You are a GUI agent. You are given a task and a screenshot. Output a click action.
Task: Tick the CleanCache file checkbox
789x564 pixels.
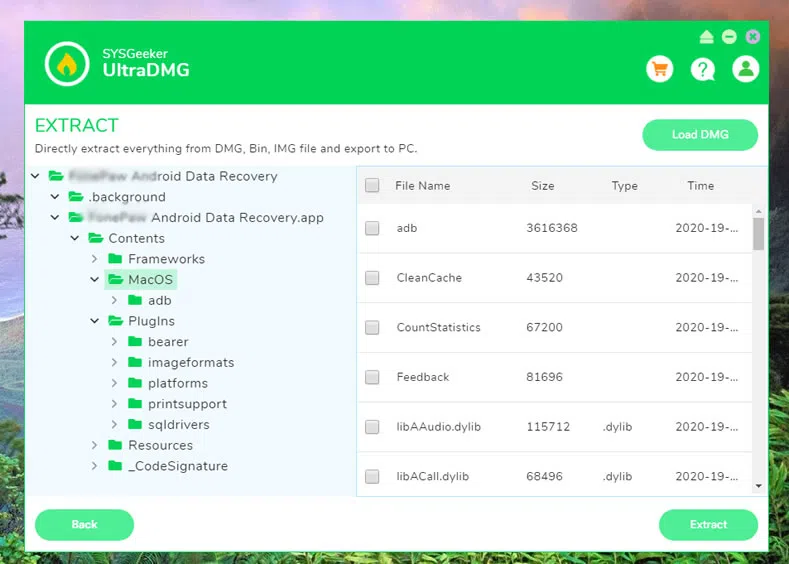(x=372, y=278)
